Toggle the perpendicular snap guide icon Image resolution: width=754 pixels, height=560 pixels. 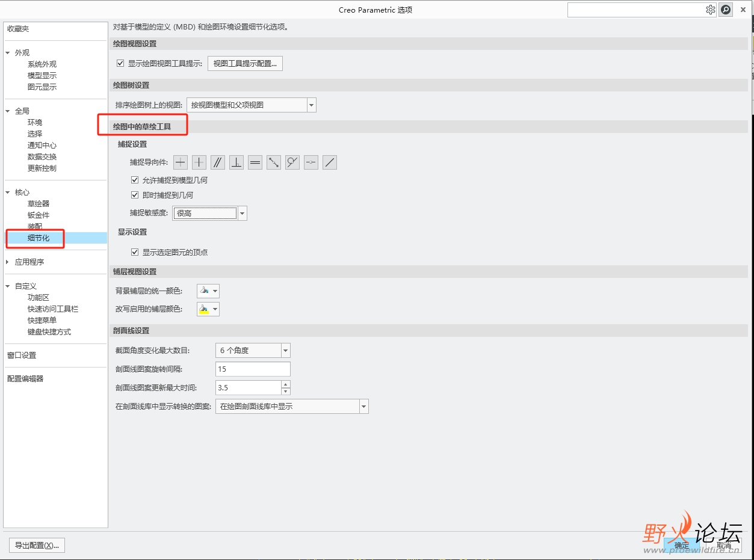click(x=236, y=162)
